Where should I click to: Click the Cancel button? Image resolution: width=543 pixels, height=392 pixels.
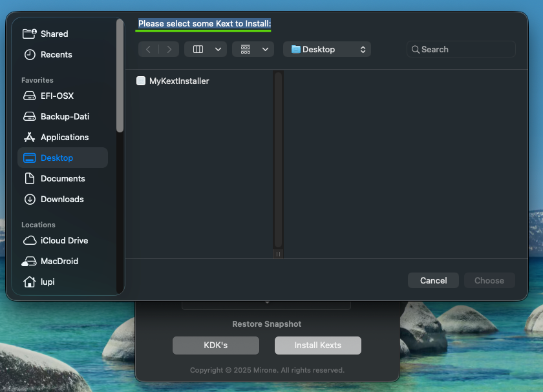pos(433,280)
